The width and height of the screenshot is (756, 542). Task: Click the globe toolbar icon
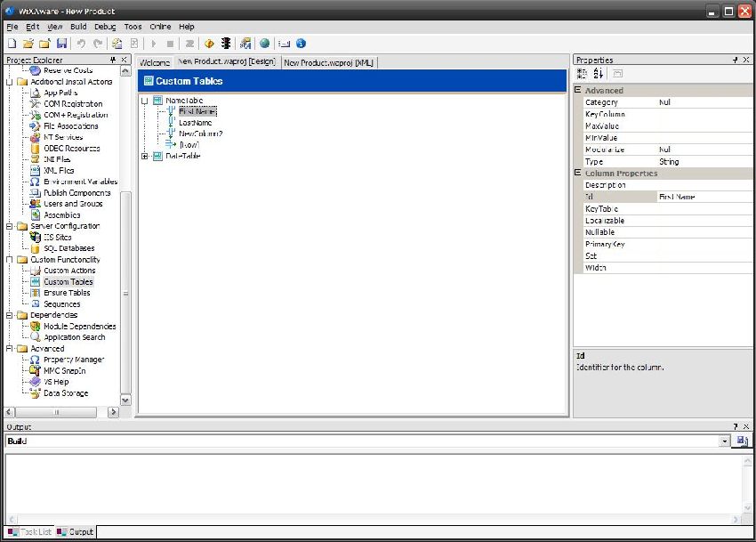(264, 44)
